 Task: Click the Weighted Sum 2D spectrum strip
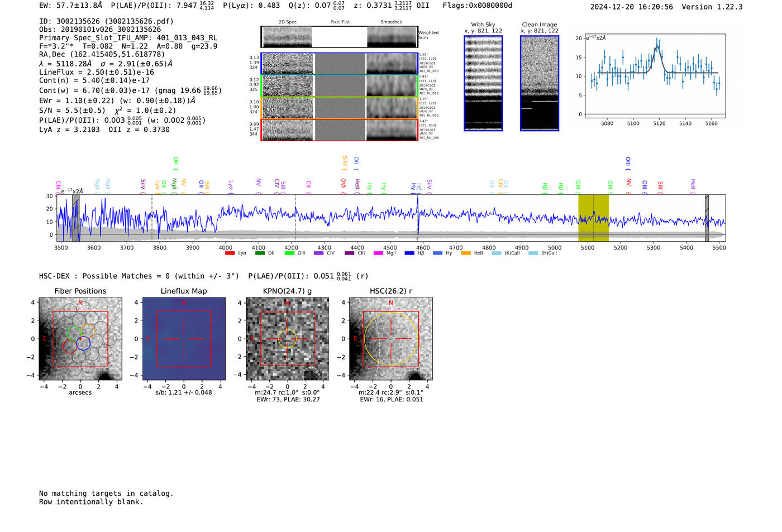click(x=339, y=37)
